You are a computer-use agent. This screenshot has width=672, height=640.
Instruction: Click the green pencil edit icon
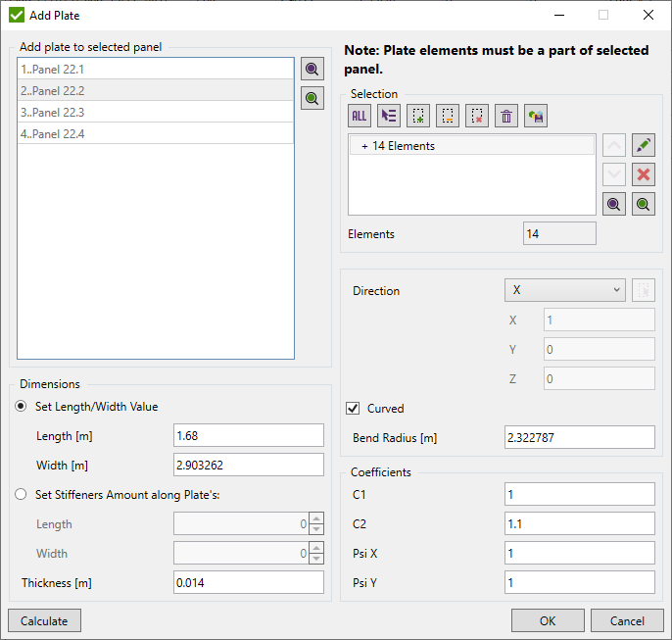pos(644,145)
